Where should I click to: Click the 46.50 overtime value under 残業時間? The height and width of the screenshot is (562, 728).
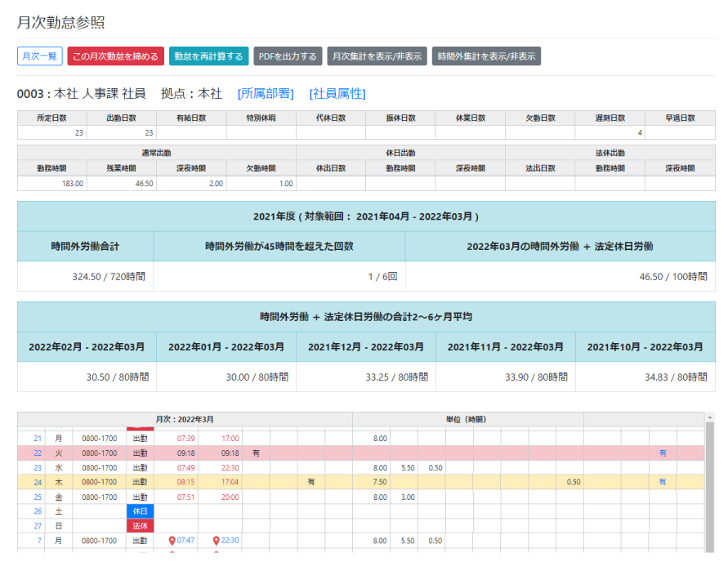point(145,184)
